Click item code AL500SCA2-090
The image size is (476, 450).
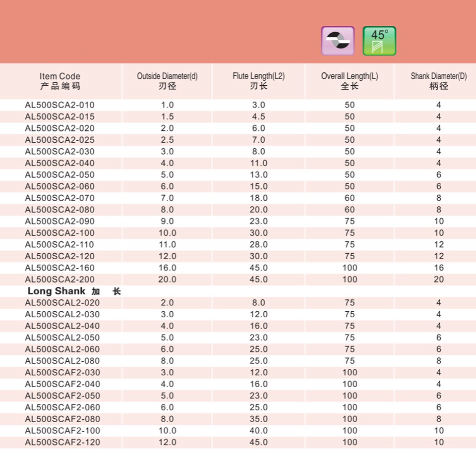60,221
